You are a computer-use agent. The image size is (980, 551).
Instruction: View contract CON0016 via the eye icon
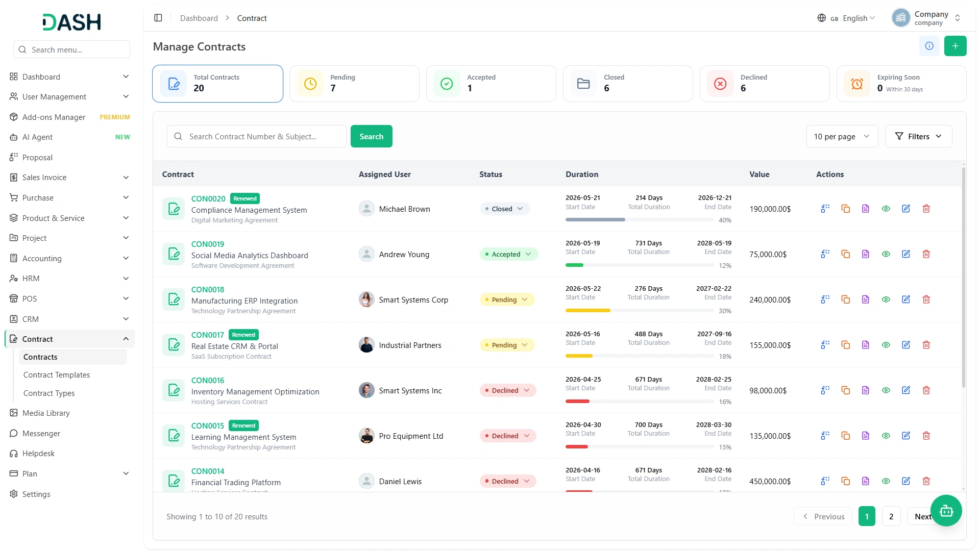point(886,390)
